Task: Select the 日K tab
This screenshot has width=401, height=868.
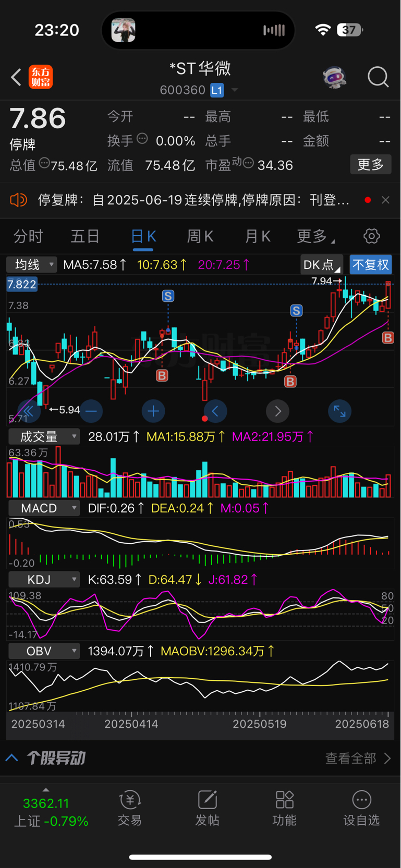Action: (x=143, y=237)
